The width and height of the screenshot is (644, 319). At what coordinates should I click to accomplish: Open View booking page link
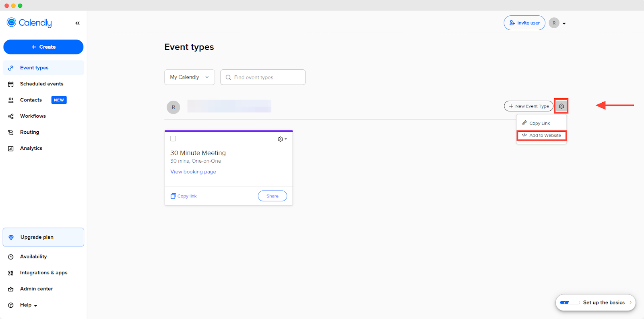tap(193, 172)
